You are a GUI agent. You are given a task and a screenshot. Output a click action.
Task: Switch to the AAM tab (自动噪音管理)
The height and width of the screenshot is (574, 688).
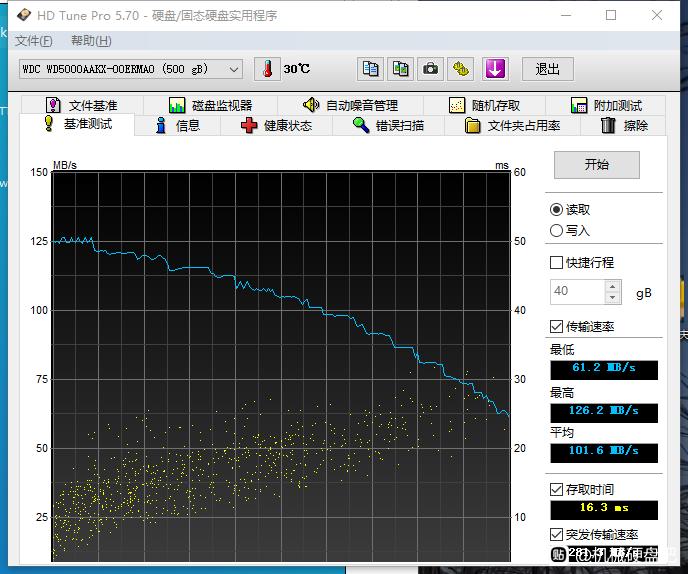tap(350, 105)
